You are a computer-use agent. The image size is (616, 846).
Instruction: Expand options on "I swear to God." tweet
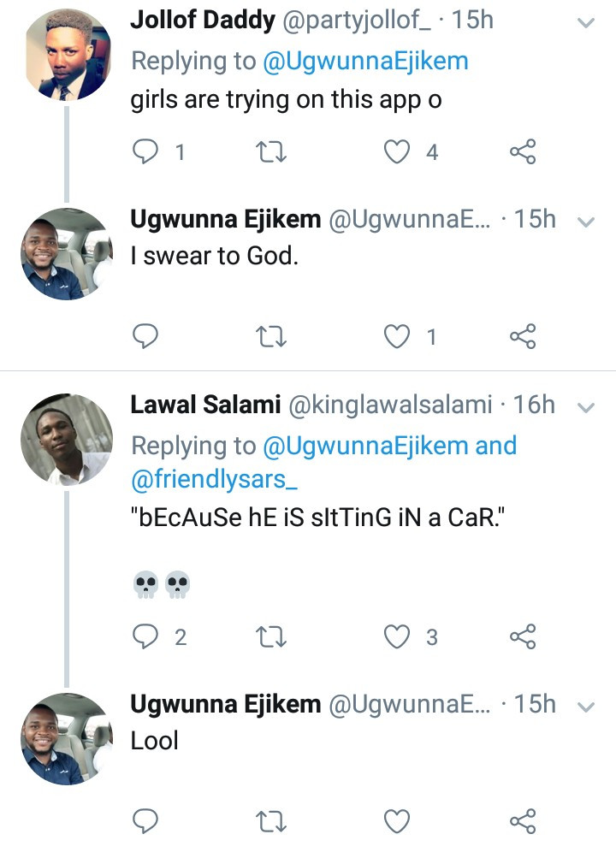586,222
